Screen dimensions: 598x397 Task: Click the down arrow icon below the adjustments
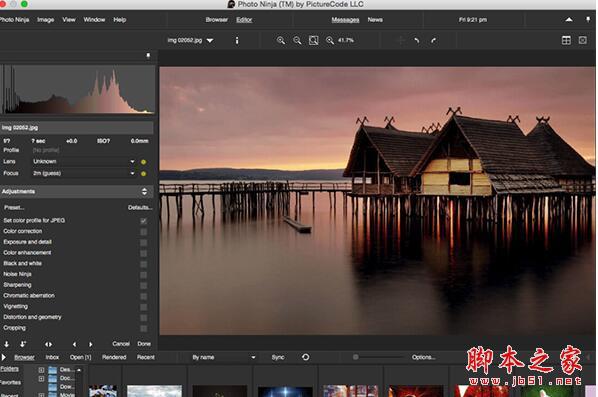pyautogui.click(x=6, y=344)
